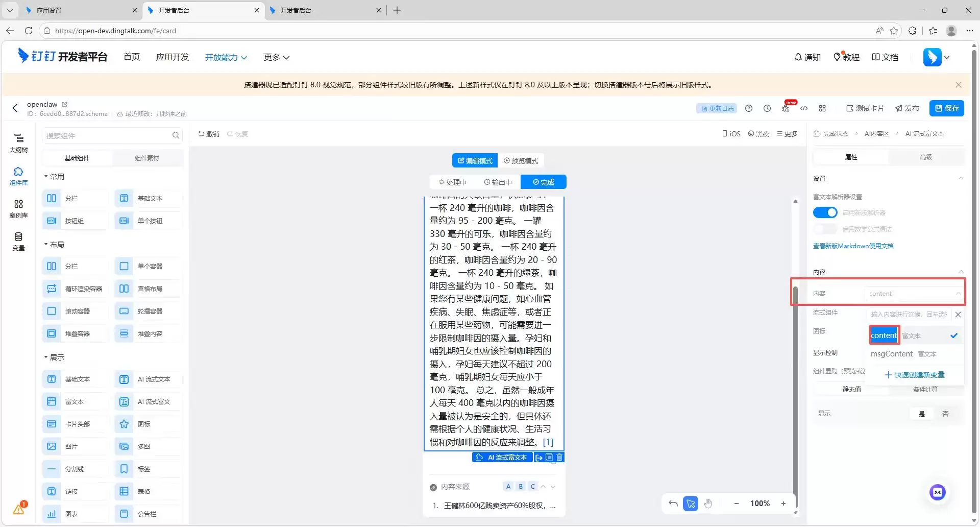The width and height of the screenshot is (980, 527).
Task: Open the 大纲树 outline tree panel
Action: (18, 142)
